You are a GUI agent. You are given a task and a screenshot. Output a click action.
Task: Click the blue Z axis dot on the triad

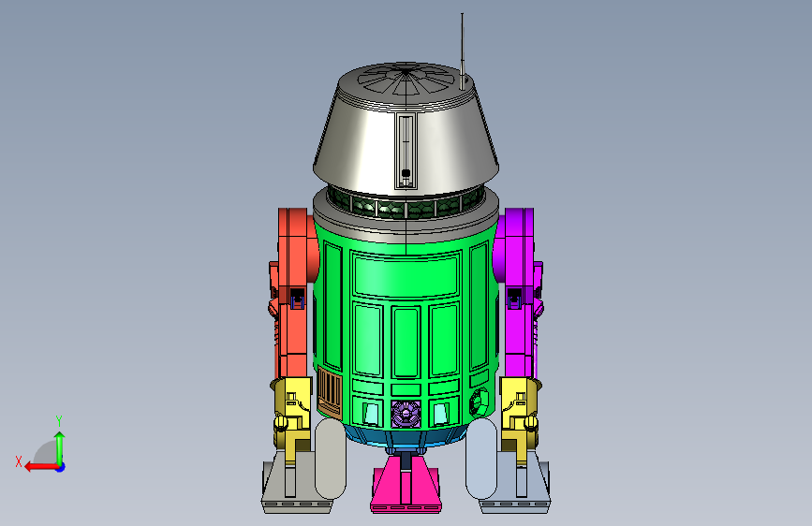pos(61,467)
